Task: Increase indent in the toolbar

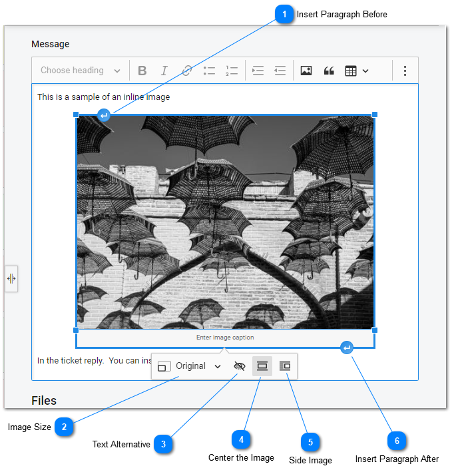Action: [258, 71]
